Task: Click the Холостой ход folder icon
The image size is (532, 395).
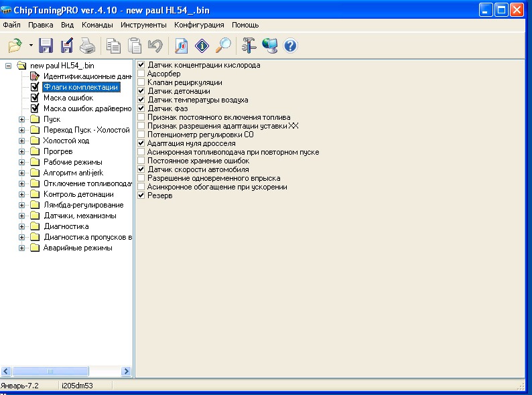Action: 35,141
